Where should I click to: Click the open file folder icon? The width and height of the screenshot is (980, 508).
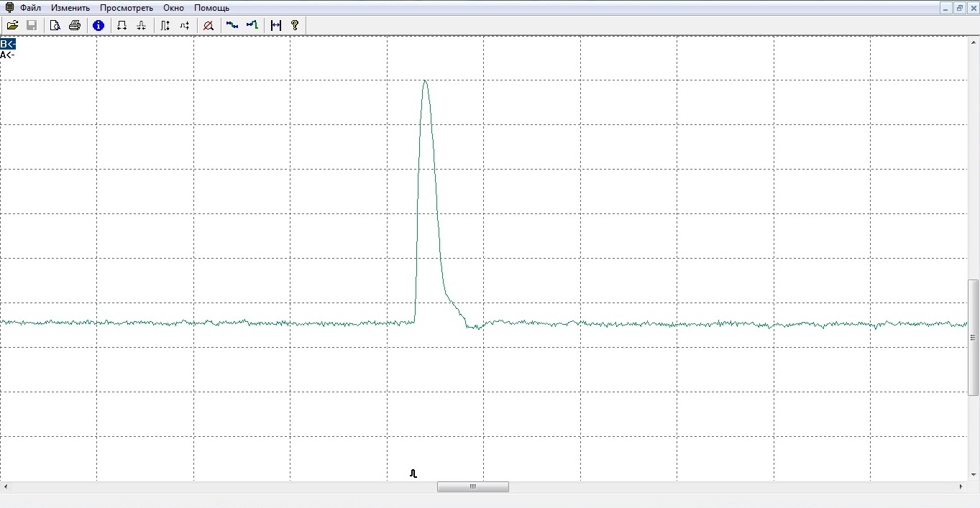pyautogui.click(x=12, y=25)
